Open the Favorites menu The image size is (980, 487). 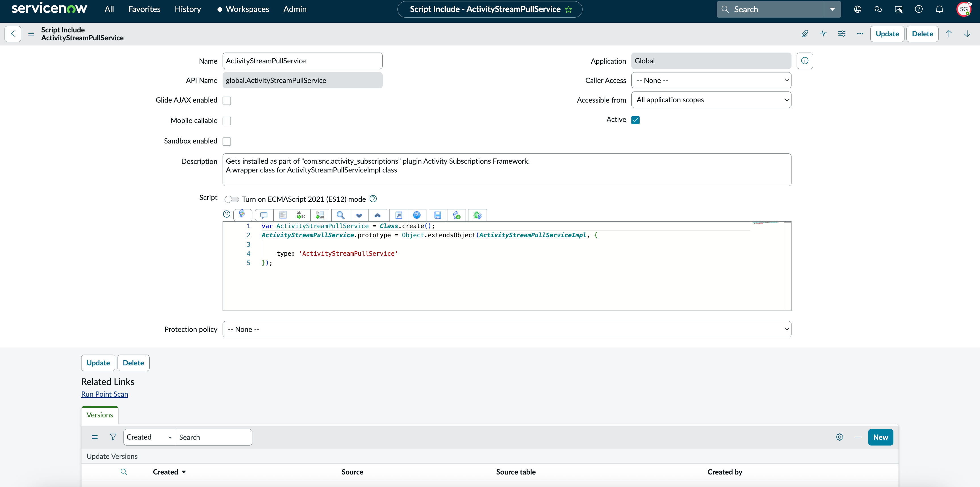coord(144,9)
